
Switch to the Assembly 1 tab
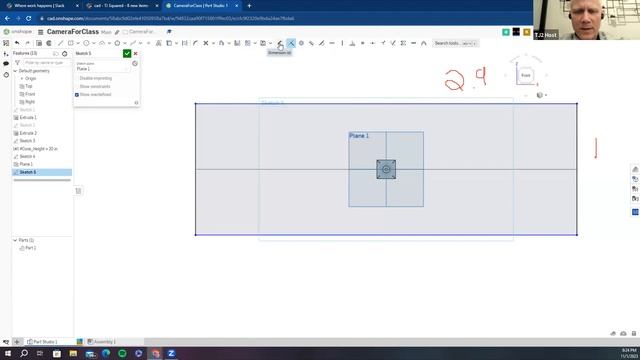tap(101, 342)
